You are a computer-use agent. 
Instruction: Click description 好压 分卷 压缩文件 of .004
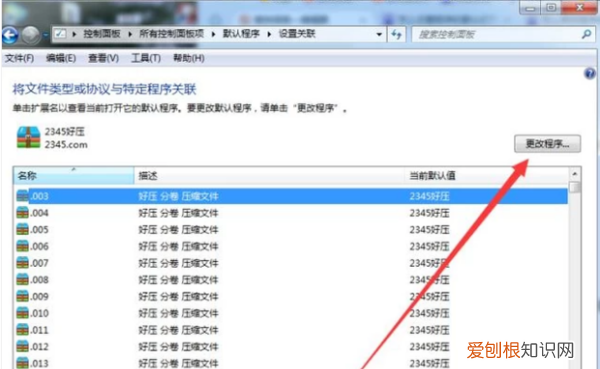(x=178, y=213)
